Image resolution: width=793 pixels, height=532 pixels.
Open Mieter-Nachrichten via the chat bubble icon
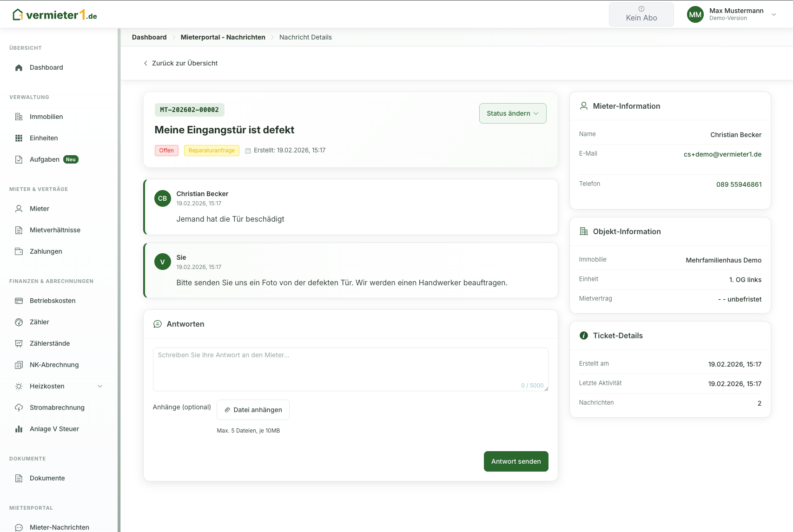point(19,527)
